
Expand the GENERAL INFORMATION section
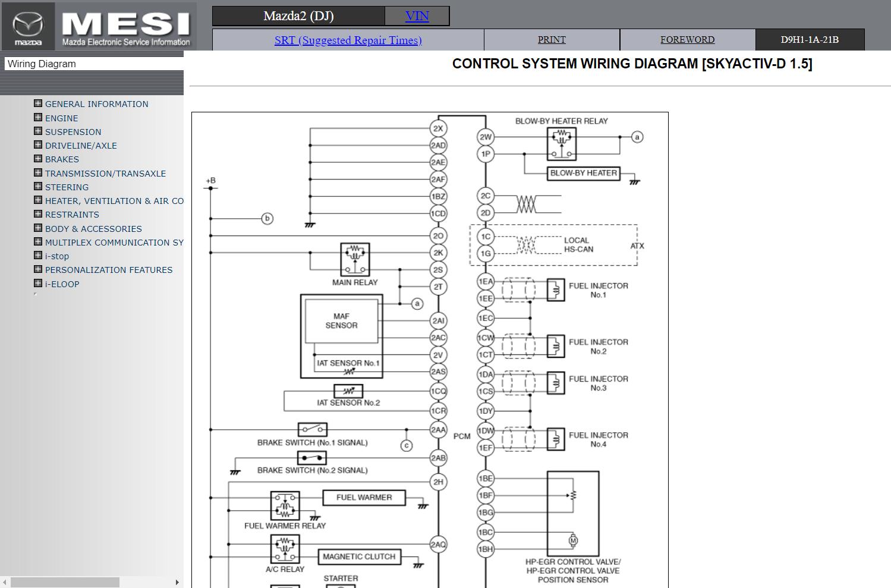point(37,103)
